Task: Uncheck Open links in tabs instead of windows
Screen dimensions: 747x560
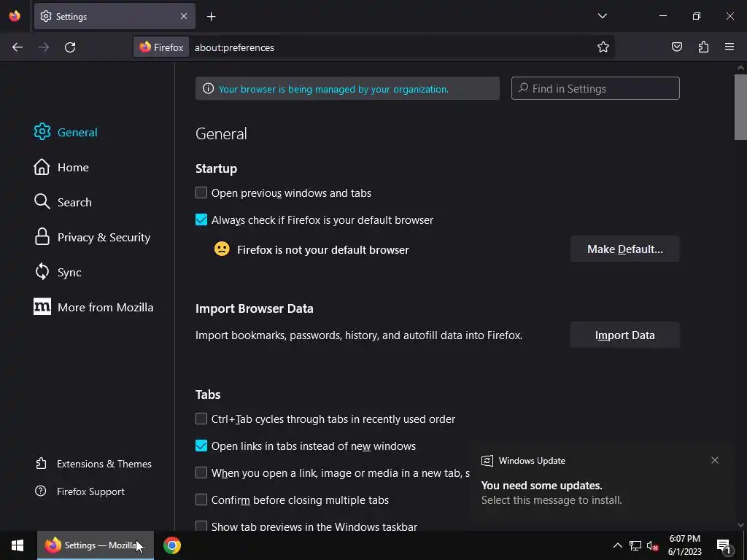Action: [x=201, y=446]
